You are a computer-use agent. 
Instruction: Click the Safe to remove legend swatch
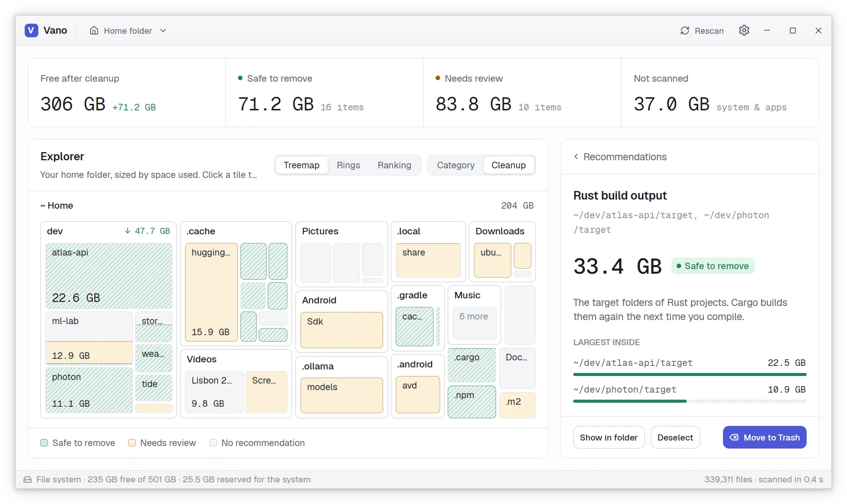click(44, 443)
